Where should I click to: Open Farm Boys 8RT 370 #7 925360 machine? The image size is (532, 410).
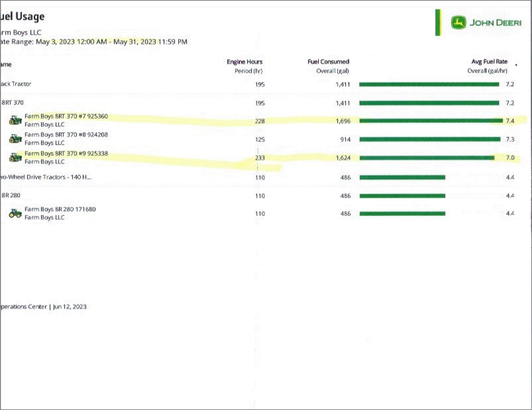click(66, 116)
